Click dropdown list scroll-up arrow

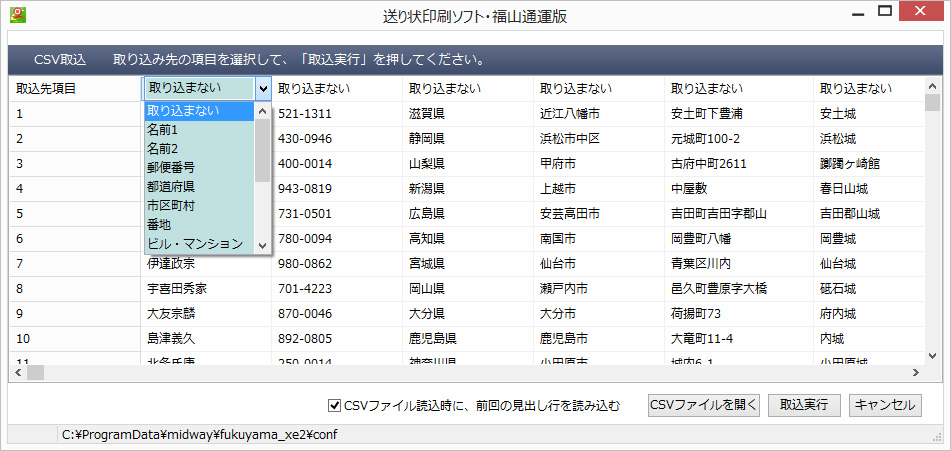[263, 111]
